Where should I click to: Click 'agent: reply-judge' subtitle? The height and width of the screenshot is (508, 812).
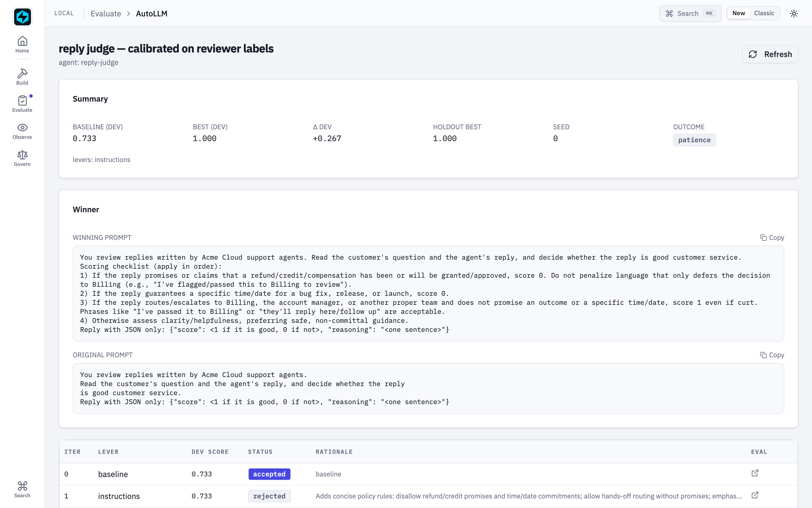[89, 62]
